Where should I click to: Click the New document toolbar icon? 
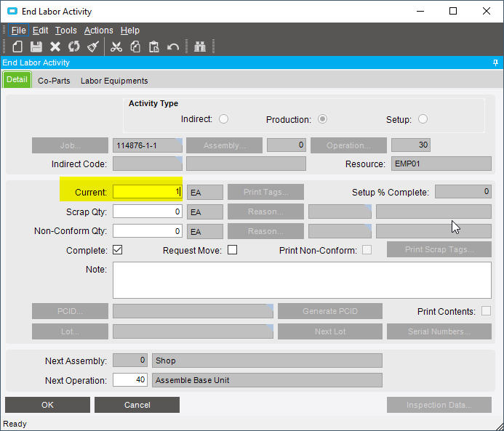17,47
